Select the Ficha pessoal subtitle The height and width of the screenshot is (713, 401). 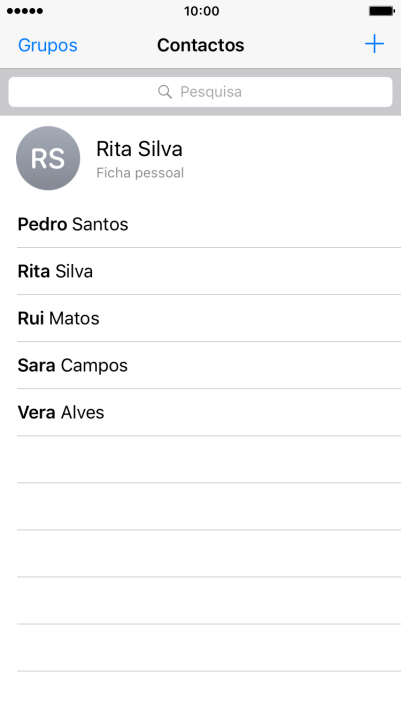pos(140,173)
